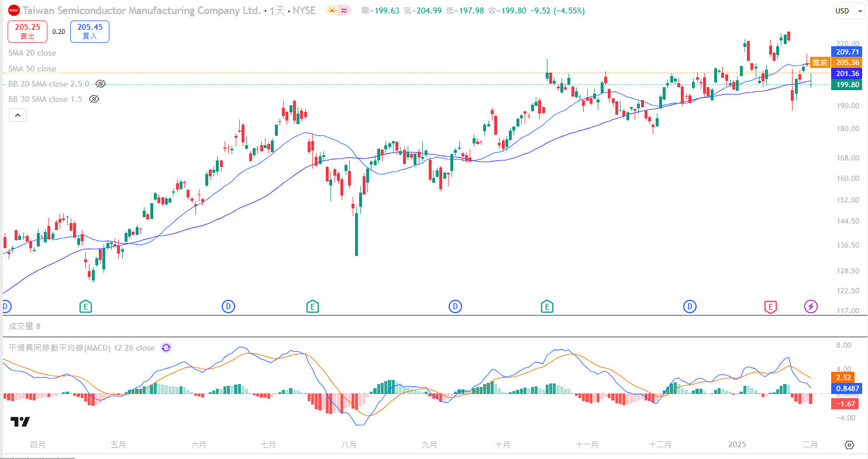Viewport: 868px width, 459px height.
Task: Click the 205.25 賣出 sell button
Action: point(27,31)
